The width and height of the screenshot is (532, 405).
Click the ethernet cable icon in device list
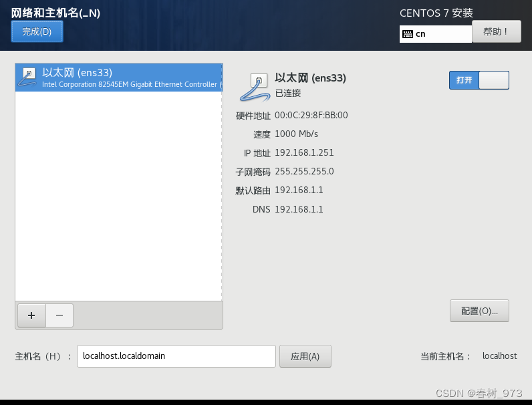pyautogui.click(x=27, y=77)
